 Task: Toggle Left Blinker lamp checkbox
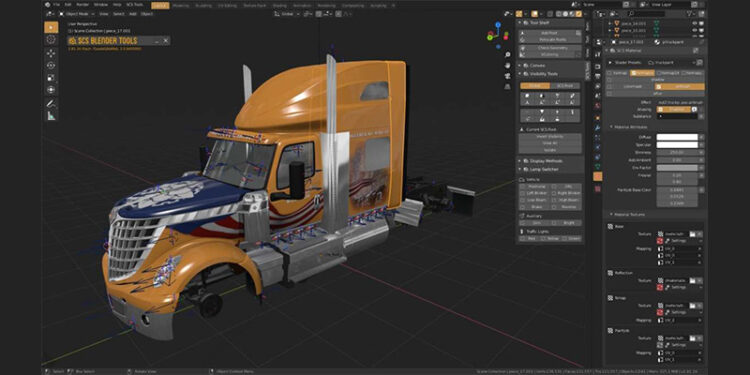[x=522, y=193]
